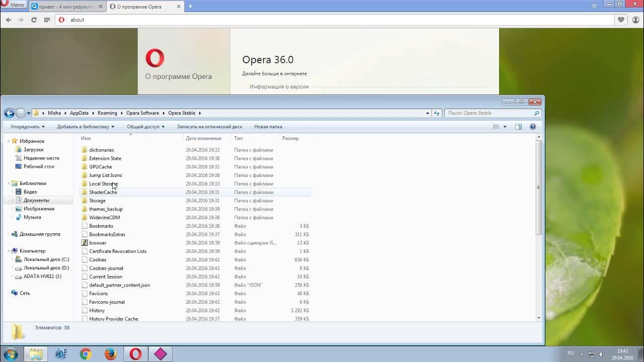Open the Opera Меню button

coord(13,5)
